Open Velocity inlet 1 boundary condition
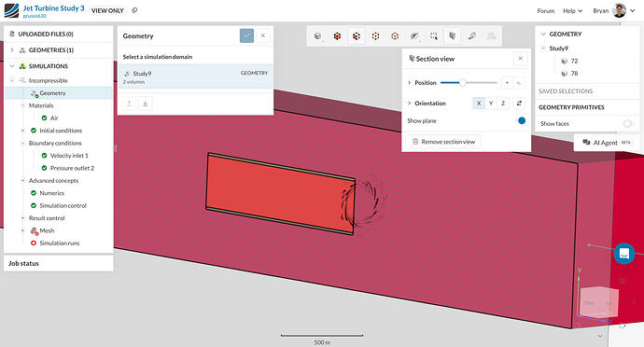This screenshot has width=644, height=347. coord(69,156)
